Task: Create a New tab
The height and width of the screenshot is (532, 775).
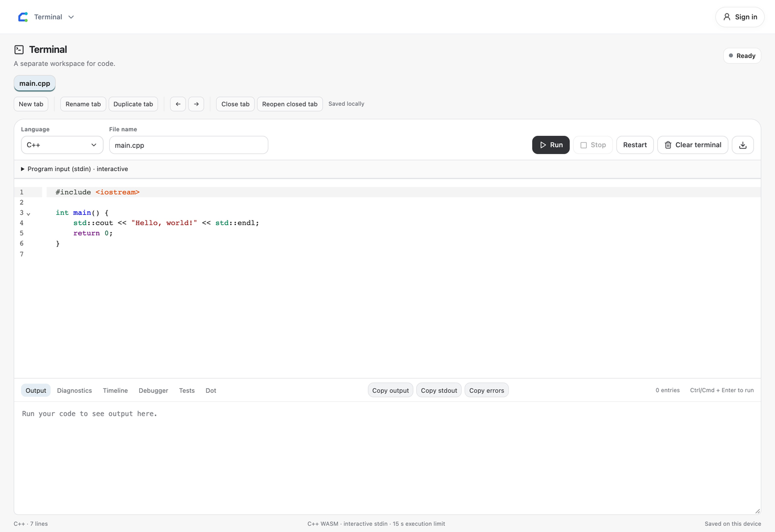Action: coord(31,104)
